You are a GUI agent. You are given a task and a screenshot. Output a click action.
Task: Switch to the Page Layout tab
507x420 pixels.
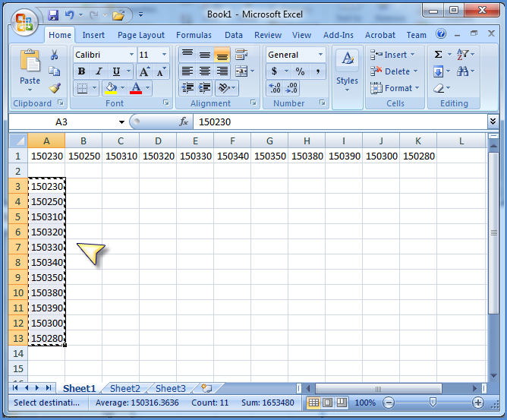coord(141,35)
